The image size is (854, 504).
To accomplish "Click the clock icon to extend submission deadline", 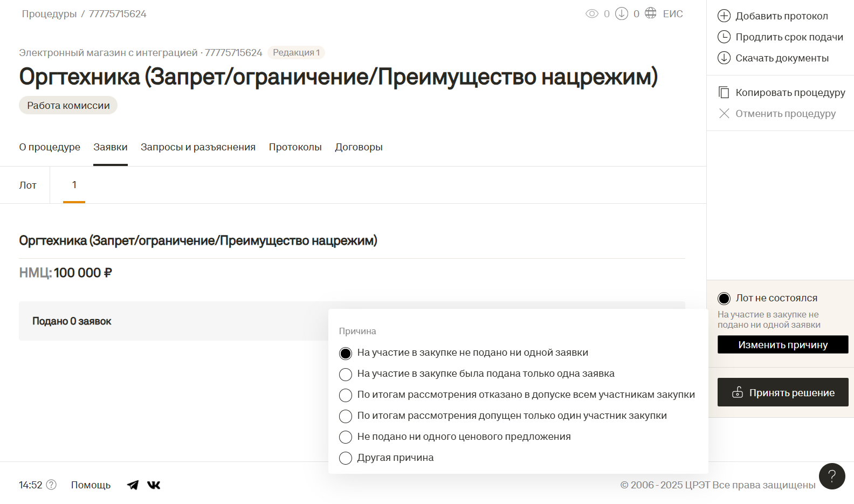I will pyautogui.click(x=724, y=37).
